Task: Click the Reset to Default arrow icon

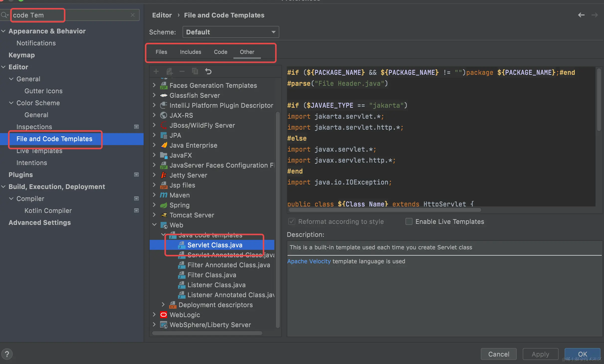Action: point(208,72)
